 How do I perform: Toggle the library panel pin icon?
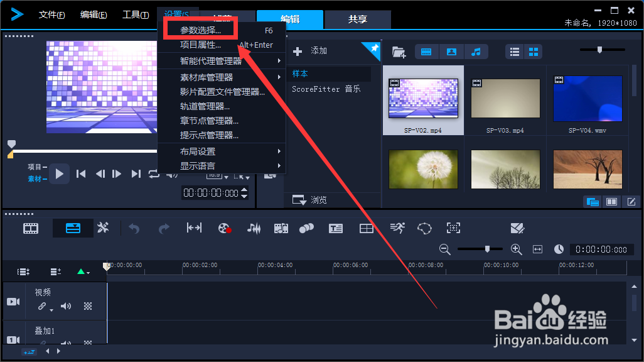point(374,48)
